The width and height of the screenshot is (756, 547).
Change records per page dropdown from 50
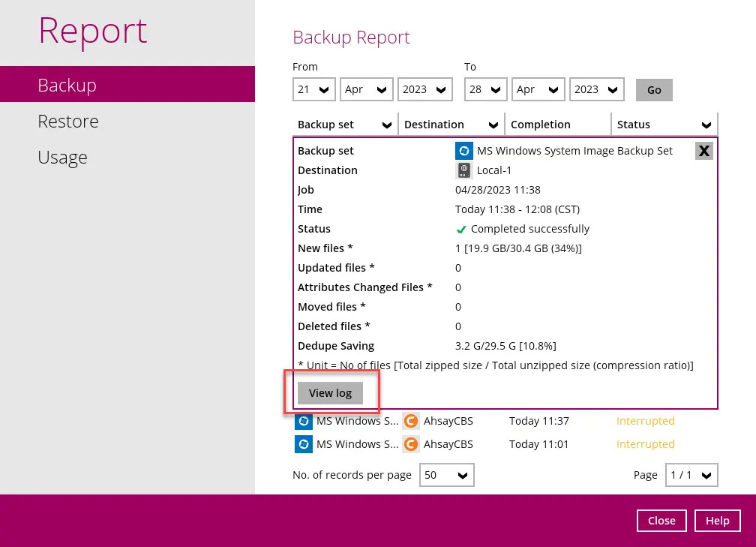[x=446, y=475]
